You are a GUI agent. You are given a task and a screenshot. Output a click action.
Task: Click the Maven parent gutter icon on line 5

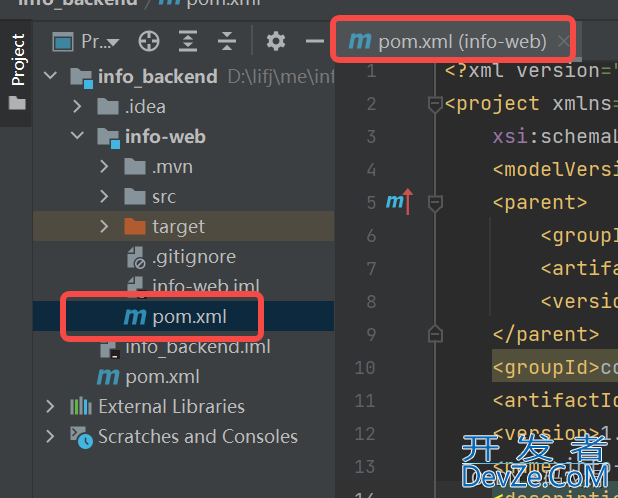pyautogui.click(x=399, y=202)
